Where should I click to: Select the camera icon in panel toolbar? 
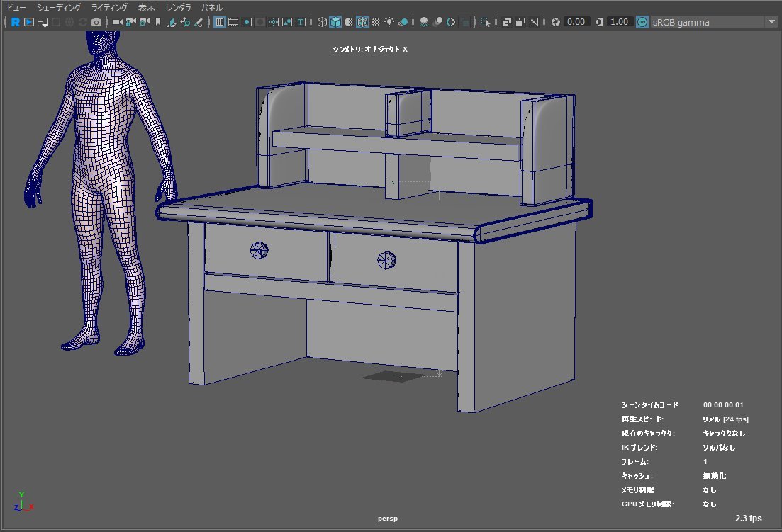[x=118, y=22]
